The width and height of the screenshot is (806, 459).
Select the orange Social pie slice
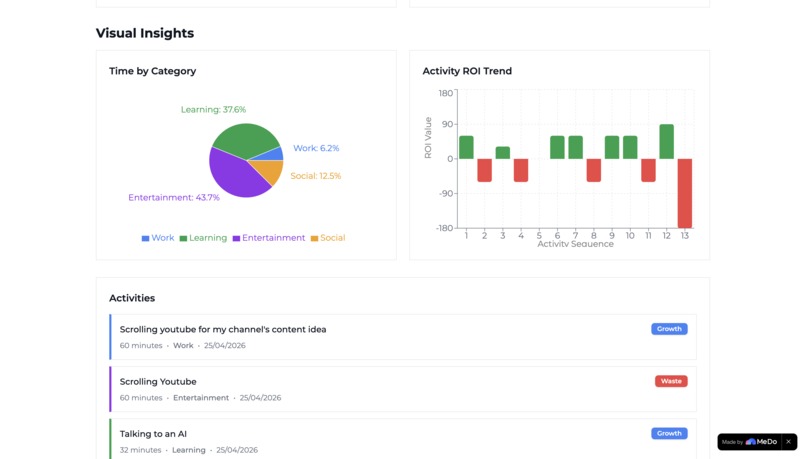(x=268, y=171)
